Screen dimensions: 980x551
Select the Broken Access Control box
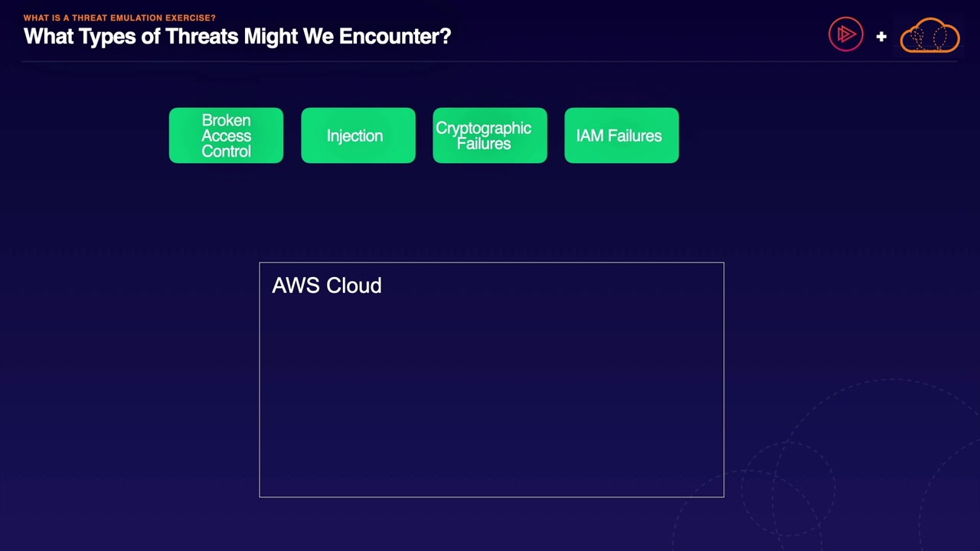tap(226, 135)
